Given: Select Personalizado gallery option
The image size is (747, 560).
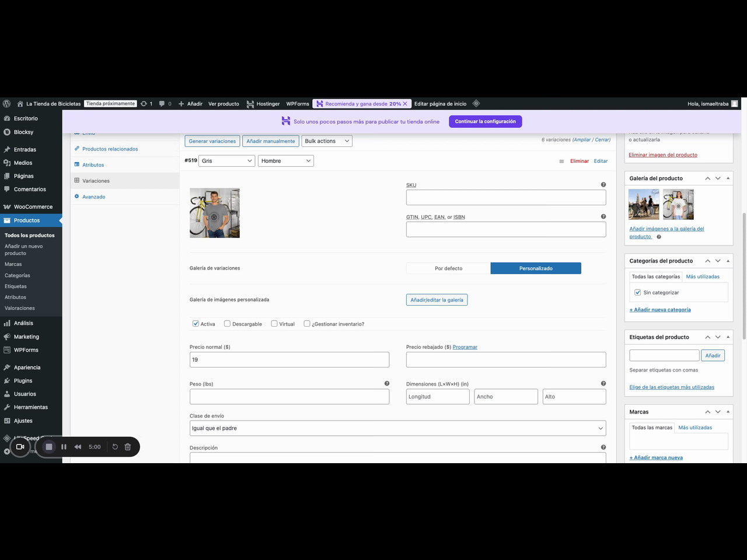Looking at the screenshot, I should [x=536, y=268].
